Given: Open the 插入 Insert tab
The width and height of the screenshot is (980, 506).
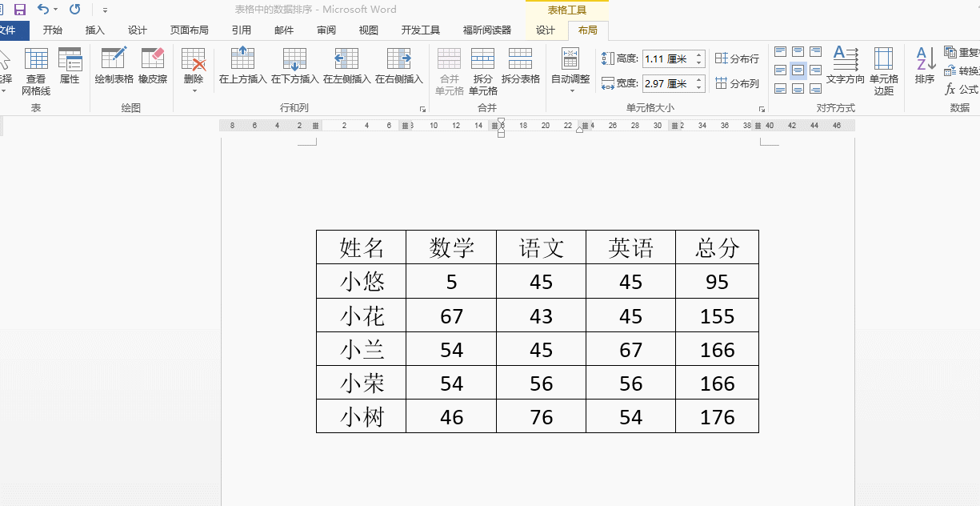Looking at the screenshot, I should pyautogui.click(x=95, y=30).
